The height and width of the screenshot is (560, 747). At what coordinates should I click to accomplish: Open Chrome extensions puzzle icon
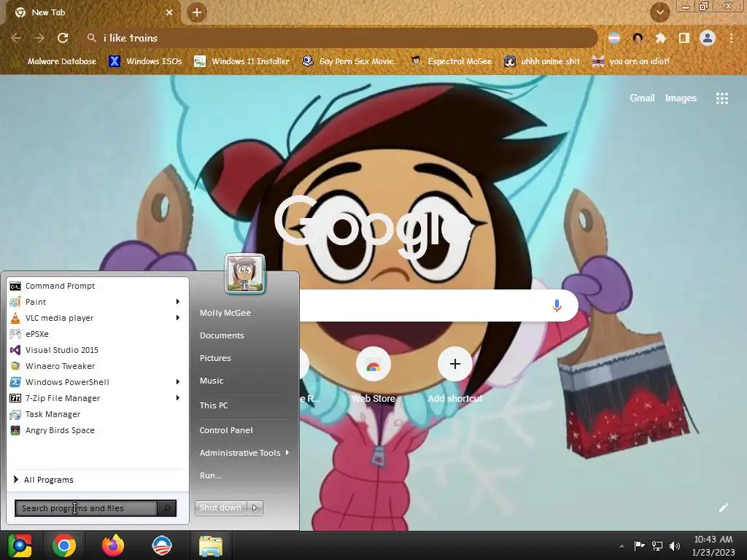[660, 38]
